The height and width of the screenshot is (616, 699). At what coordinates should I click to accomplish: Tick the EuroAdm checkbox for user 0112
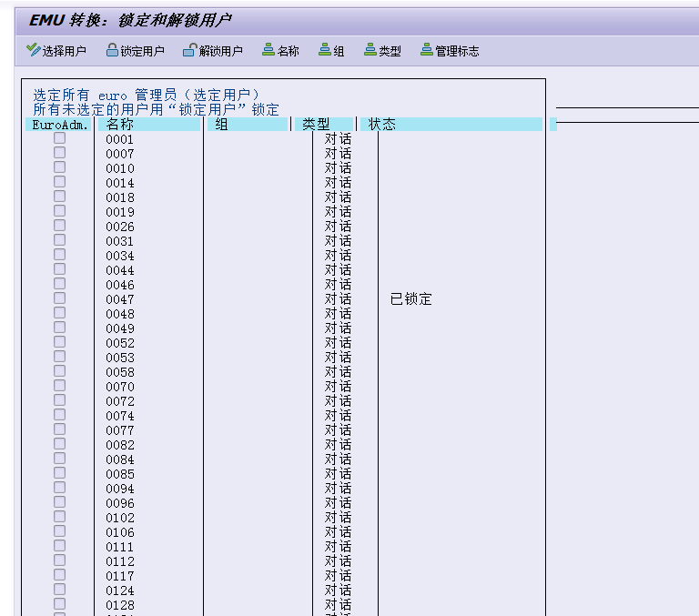click(60, 560)
